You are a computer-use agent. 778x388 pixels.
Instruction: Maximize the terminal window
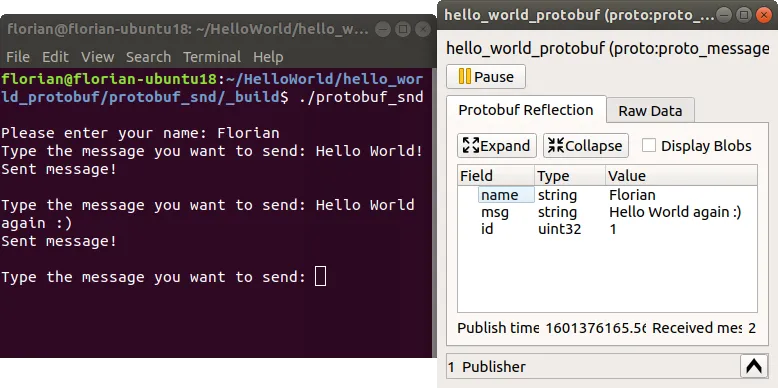[402, 29]
